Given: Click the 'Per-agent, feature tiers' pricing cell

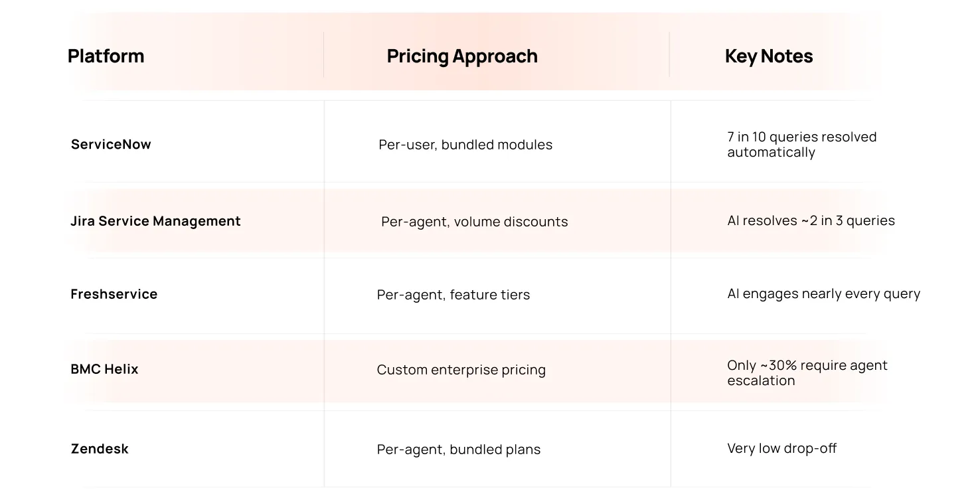Looking at the screenshot, I should click(453, 295).
